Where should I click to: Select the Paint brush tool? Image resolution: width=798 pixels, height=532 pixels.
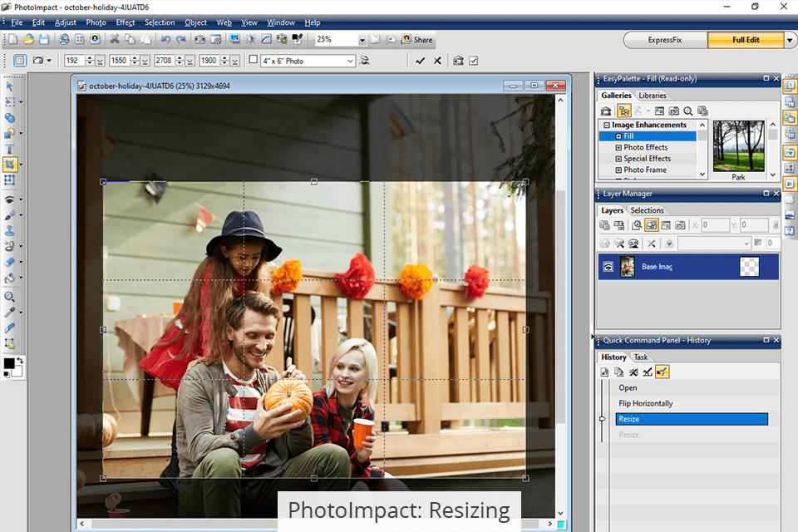point(9,215)
